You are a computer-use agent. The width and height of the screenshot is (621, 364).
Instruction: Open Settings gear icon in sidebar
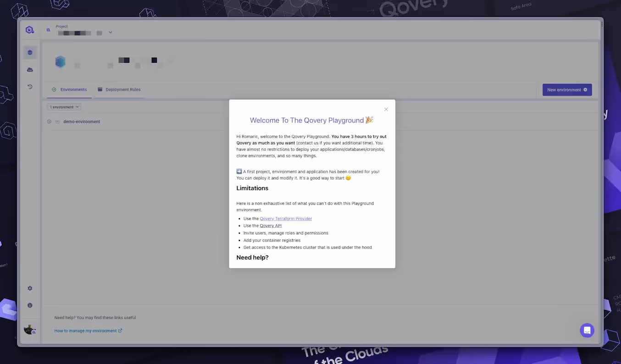point(30,288)
